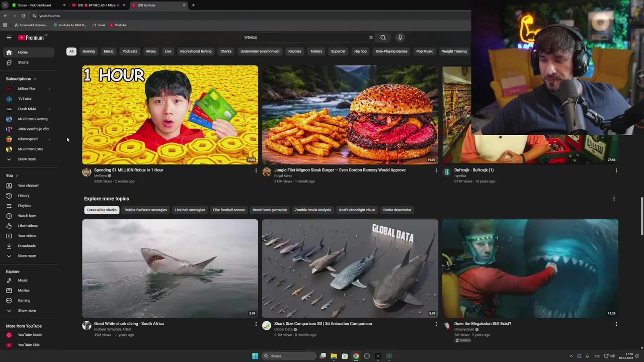Viewport: 644px width, 362px height.
Task: Open options menu for Megalodon video
Action: coord(616,324)
